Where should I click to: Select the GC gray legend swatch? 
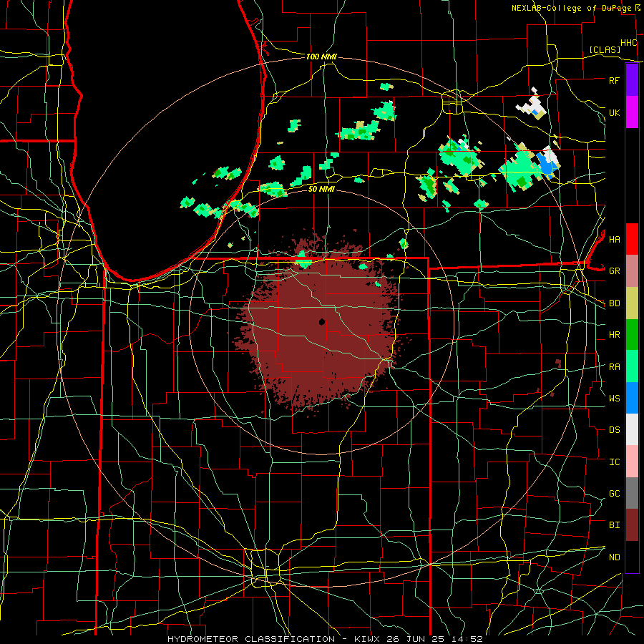[632, 493]
